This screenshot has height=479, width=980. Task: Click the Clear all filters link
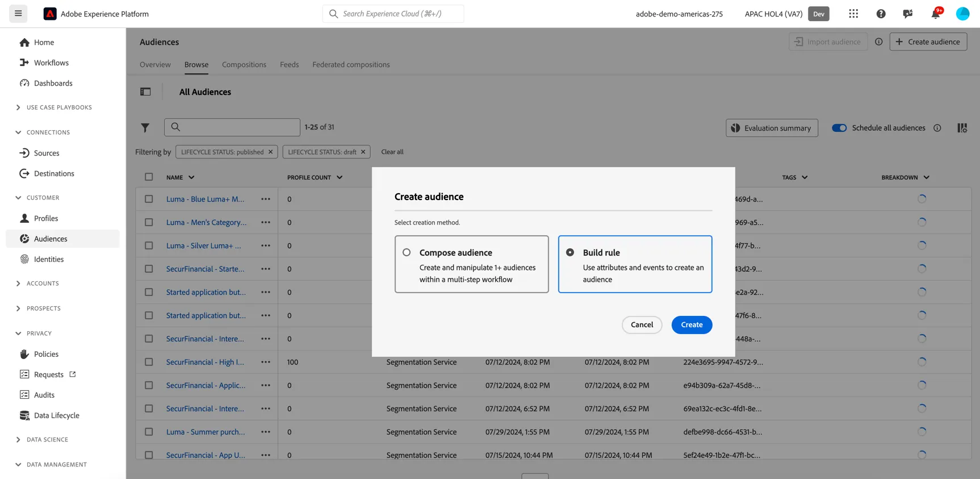392,152
